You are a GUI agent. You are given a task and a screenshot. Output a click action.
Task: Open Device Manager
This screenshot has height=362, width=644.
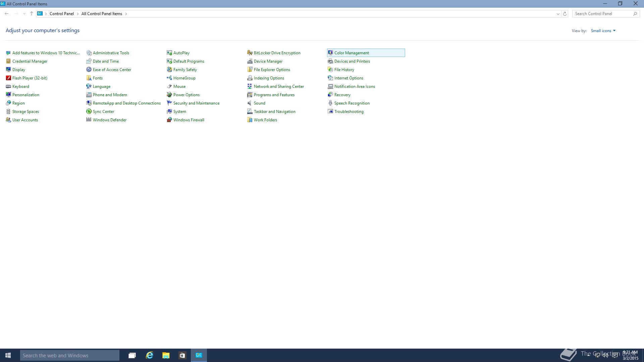point(268,61)
